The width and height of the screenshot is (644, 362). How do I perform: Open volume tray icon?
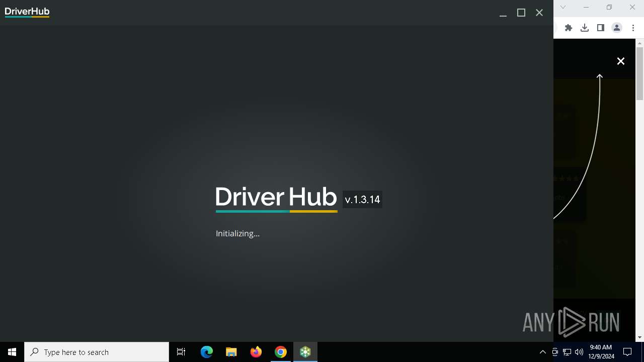pos(579,352)
